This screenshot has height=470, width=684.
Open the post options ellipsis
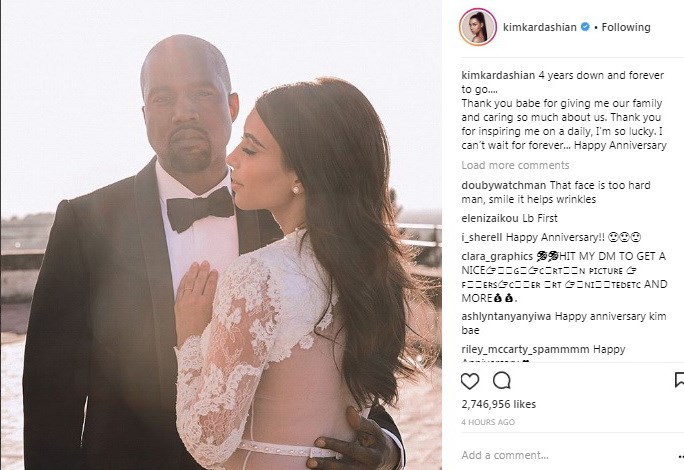click(681, 456)
